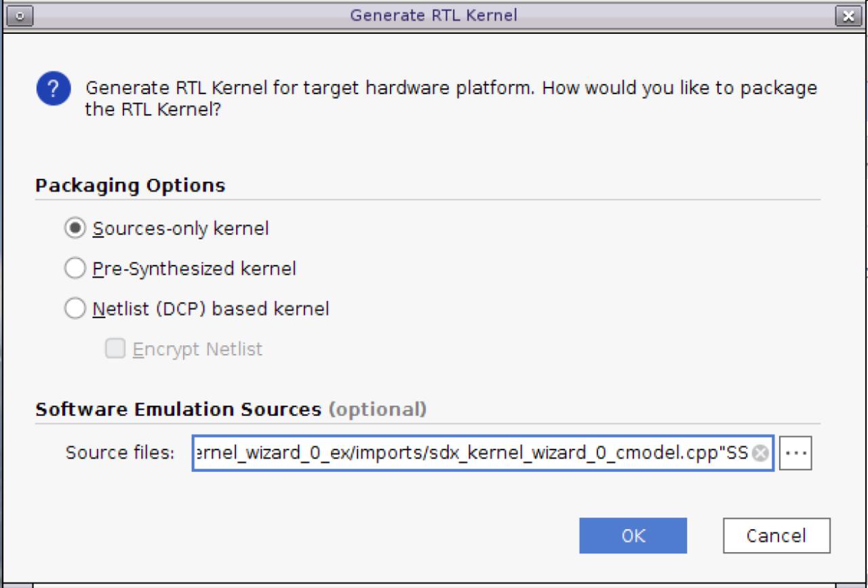Choose Pre-Synthesized kernel packaging
The image size is (868, 588).
(75, 269)
